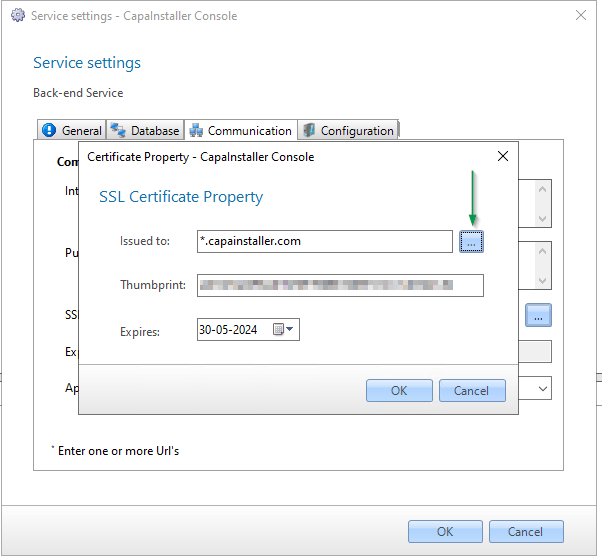602x559 pixels.
Task: Click the Database tab icon
Action: click(117, 130)
